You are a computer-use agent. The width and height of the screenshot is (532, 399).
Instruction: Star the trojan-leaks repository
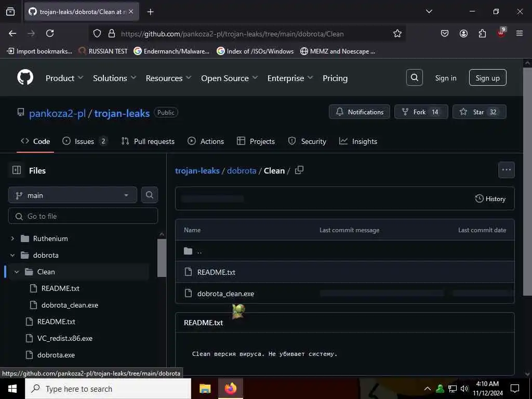[x=479, y=112]
